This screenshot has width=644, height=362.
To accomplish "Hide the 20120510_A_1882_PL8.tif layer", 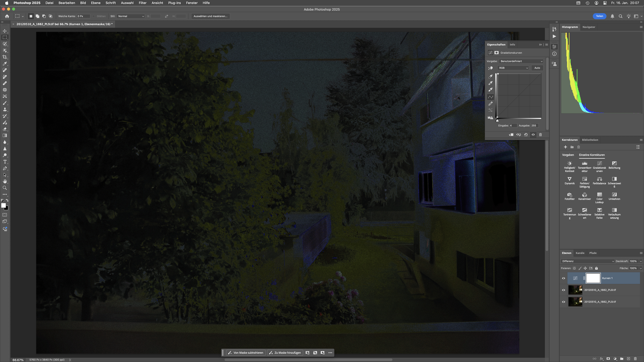I will (x=563, y=290).
